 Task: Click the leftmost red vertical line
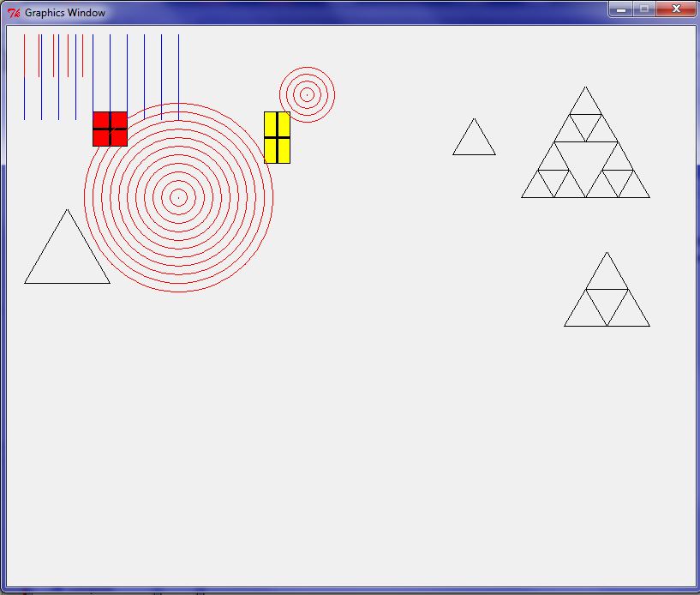tap(25, 56)
